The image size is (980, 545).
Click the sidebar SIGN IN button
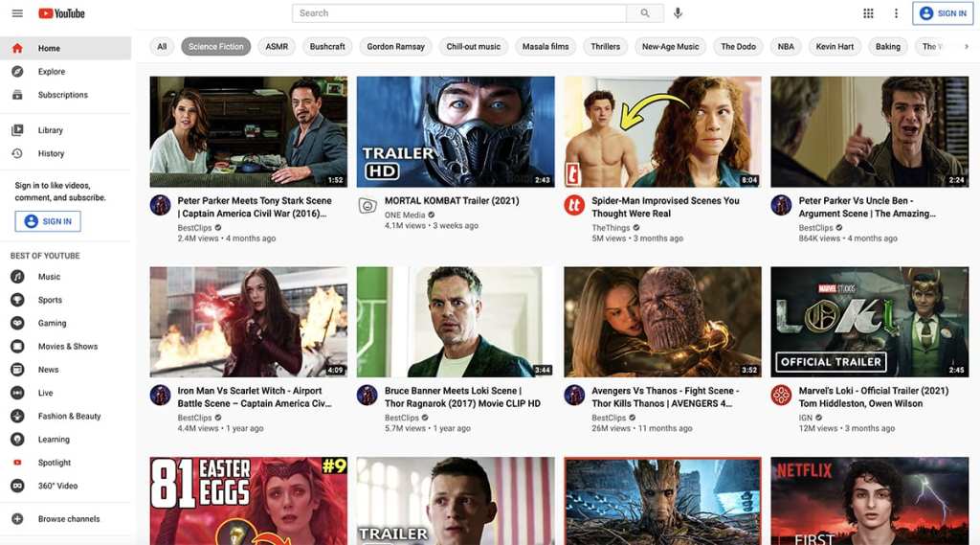[48, 221]
